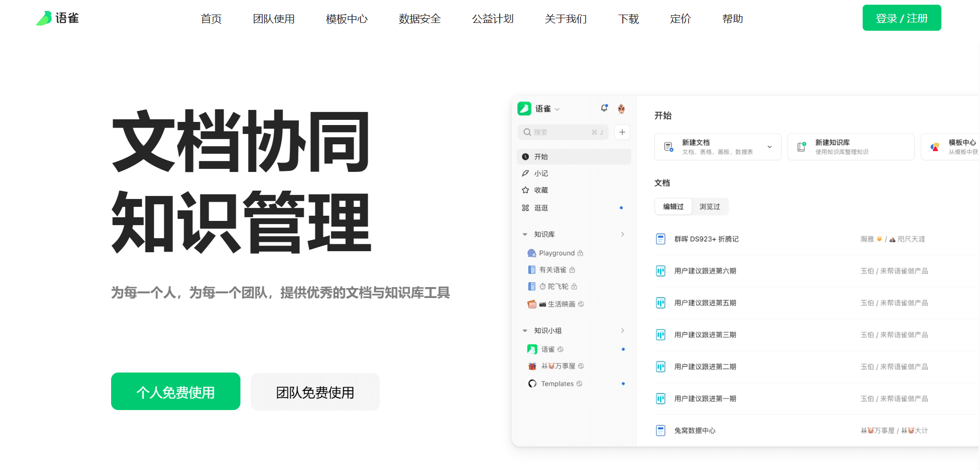980x471 pixels.
Task: Open the 下载 nav link
Action: (x=628, y=19)
